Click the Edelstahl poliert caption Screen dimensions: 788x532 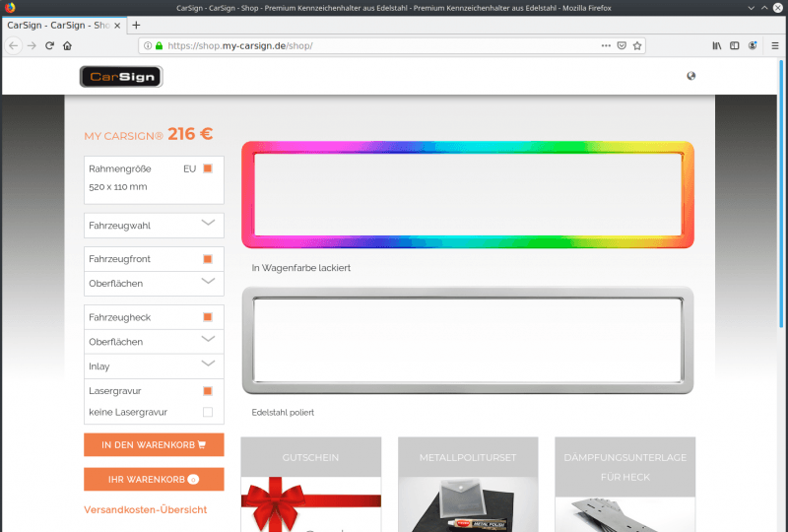283,413
